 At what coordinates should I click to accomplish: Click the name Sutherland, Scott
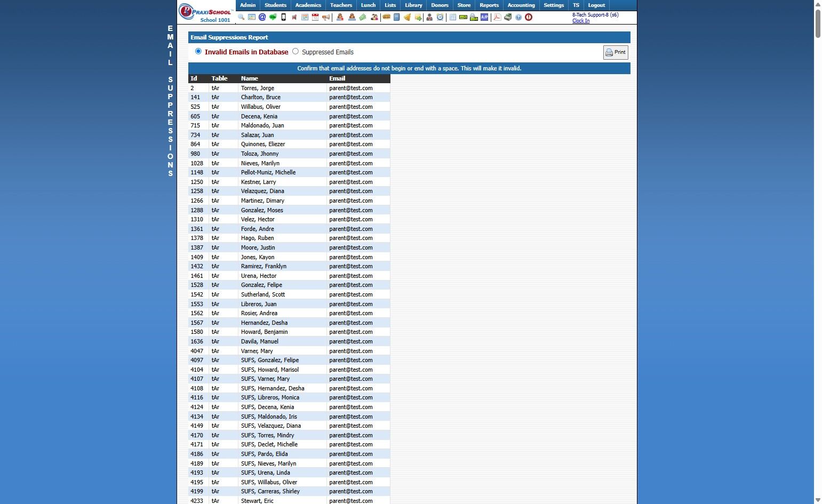click(262, 294)
